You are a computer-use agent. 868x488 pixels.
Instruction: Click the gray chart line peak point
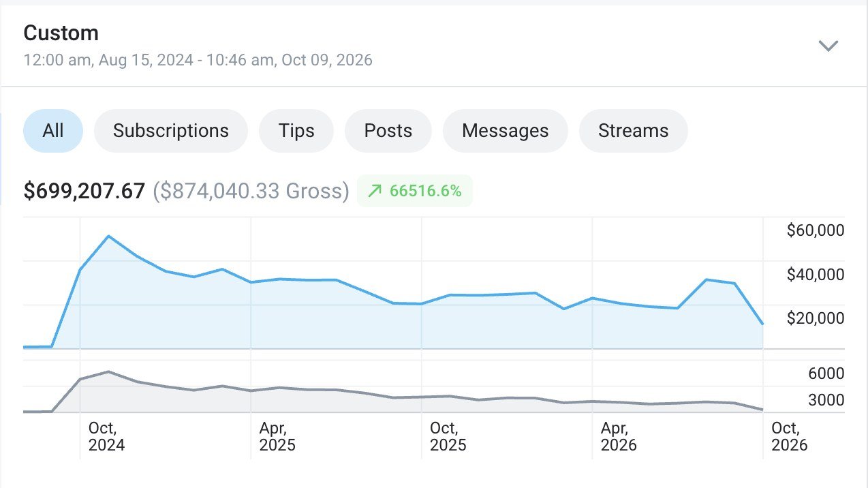[x=109, y=371]
